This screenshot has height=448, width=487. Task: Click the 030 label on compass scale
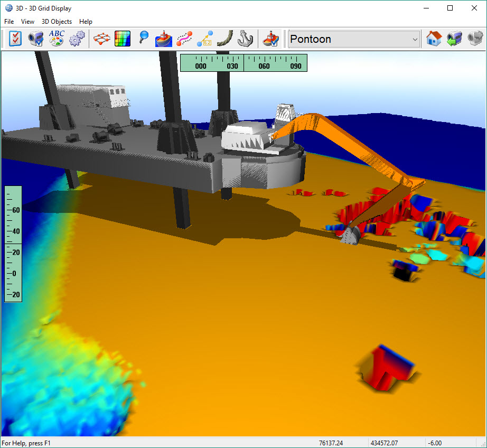[x=232, y=66]
